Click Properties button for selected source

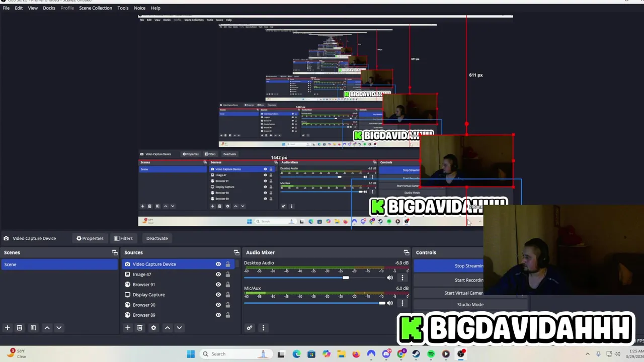pyautogui.click(x=90, y=238)
